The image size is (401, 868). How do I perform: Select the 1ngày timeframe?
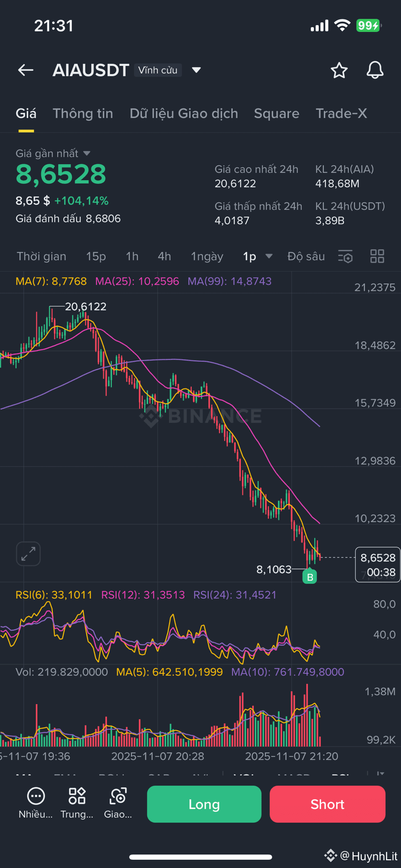207,256
